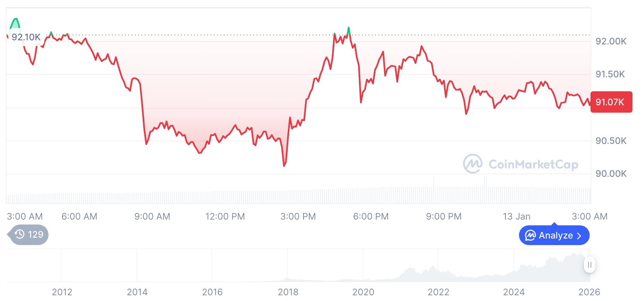Click the 92.10K opening price label

pyautogui.click(x=26, y=37)
